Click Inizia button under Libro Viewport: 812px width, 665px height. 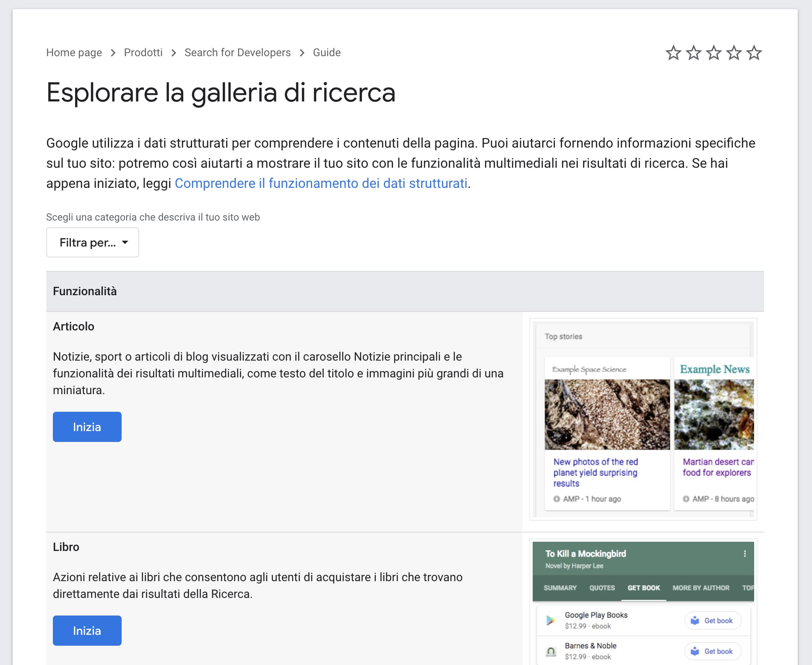coord(87,631)
